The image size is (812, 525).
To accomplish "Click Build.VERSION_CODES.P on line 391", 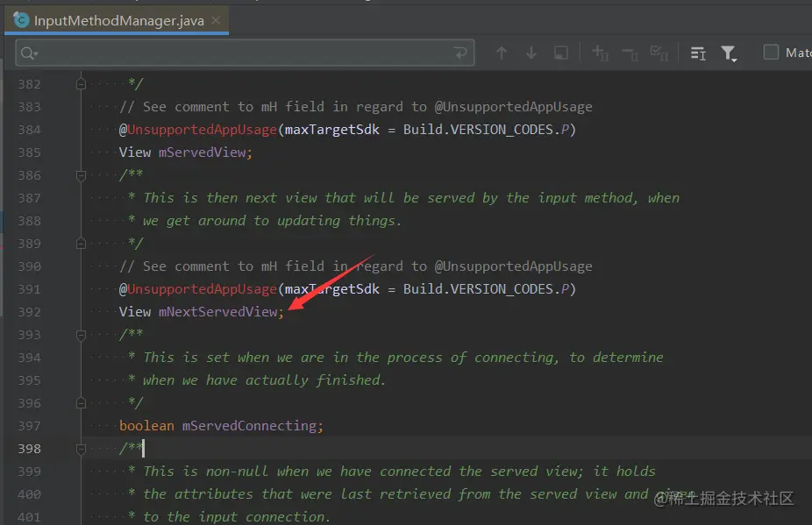I will [487, 289].
